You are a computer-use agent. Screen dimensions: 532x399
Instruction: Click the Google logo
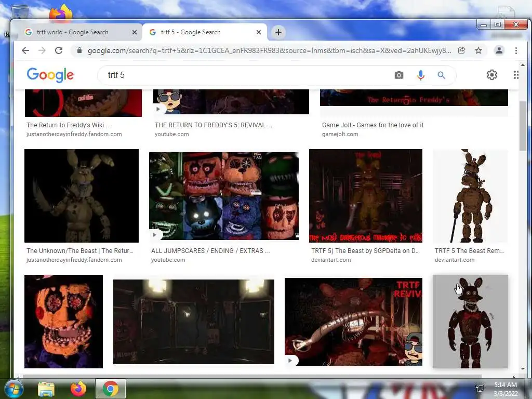tap(50, 75)
